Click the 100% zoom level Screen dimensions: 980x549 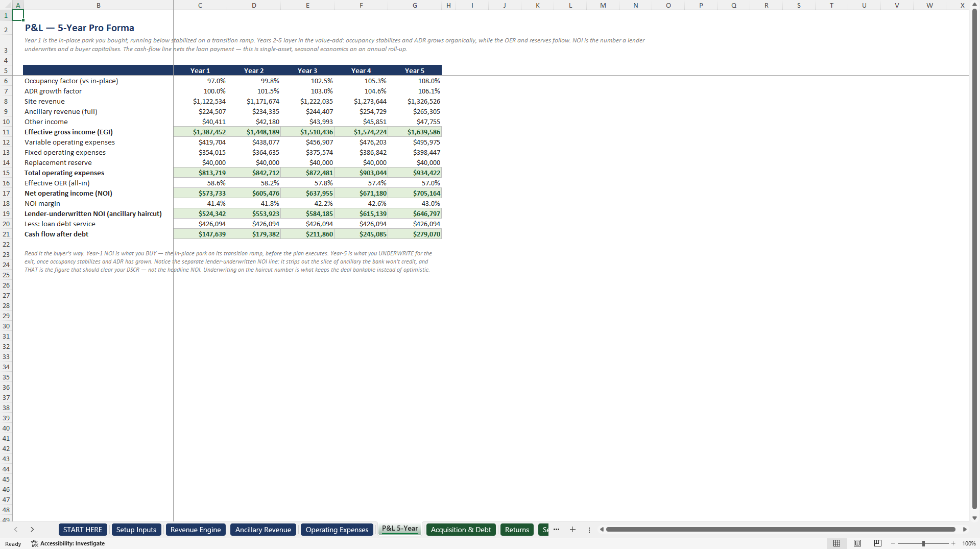(x=969, y=543)
